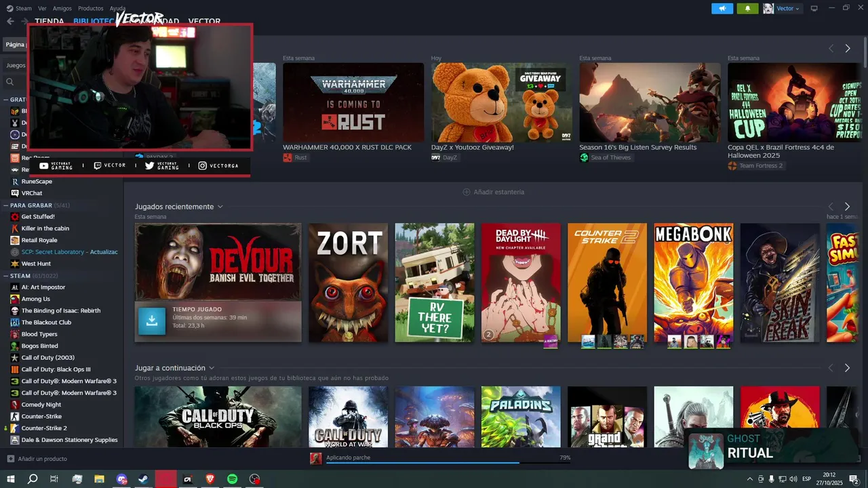868x488 pixels.
Task: Open the Zort game cover
Action: [349, 283]
